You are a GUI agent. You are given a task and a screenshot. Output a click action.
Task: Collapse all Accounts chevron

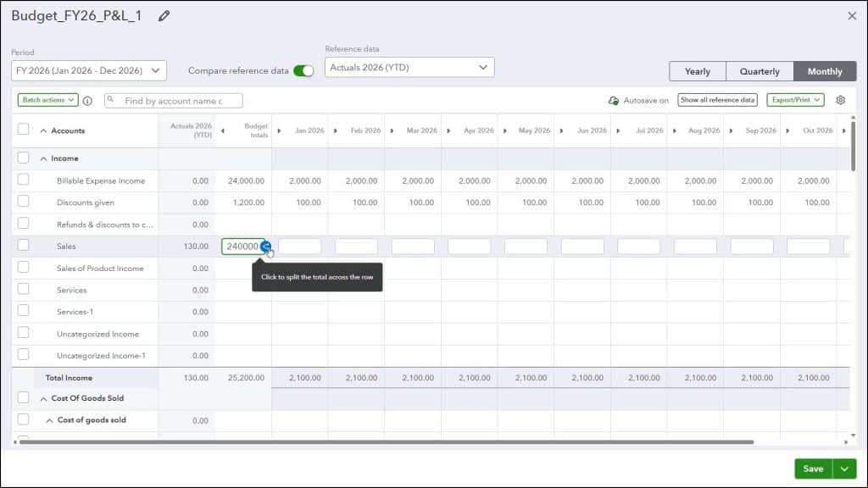coord(44,131)
